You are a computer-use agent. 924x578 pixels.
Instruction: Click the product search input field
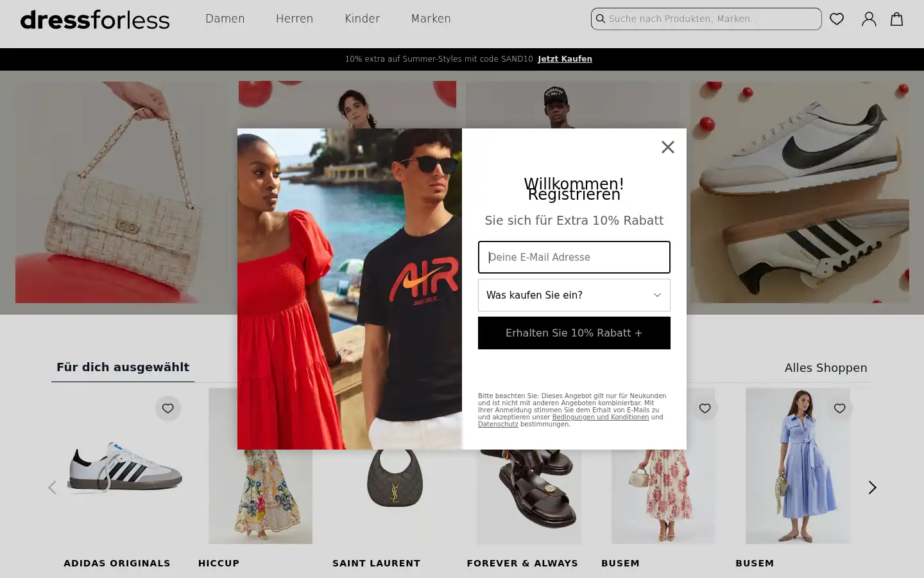point(706,19)
